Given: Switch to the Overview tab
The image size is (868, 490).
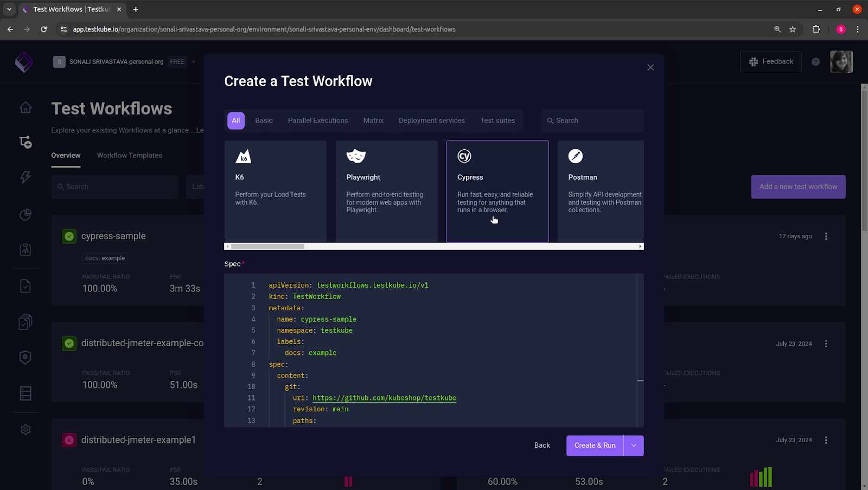Looking at the screenshot, I should (x=66, y=156).
